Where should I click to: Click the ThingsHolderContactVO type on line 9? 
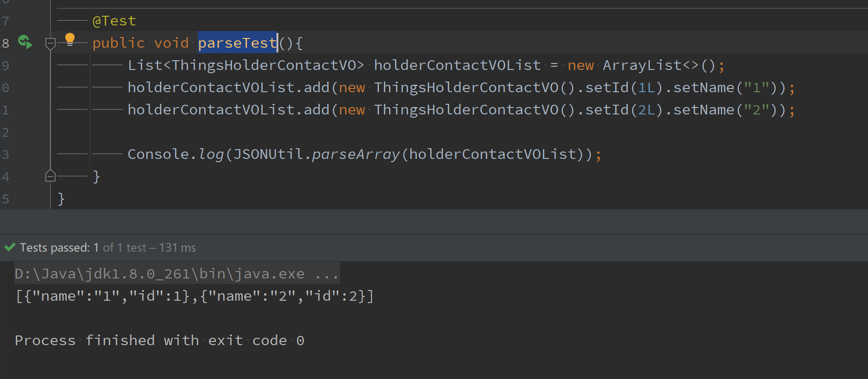pos(264,65)
